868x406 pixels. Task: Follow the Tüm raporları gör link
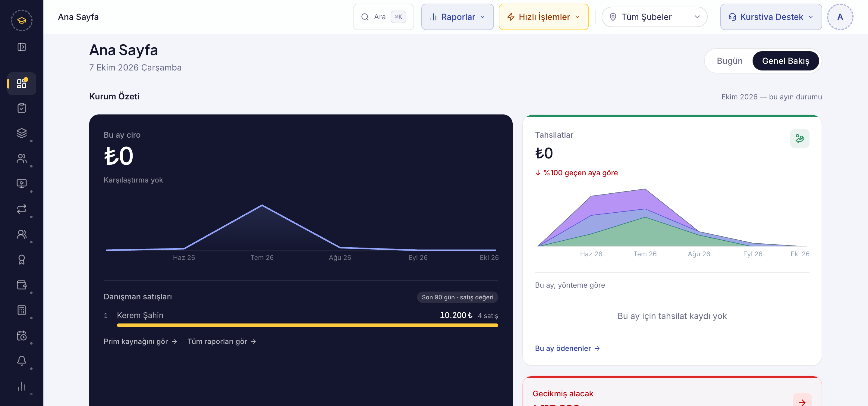point(222,341)
